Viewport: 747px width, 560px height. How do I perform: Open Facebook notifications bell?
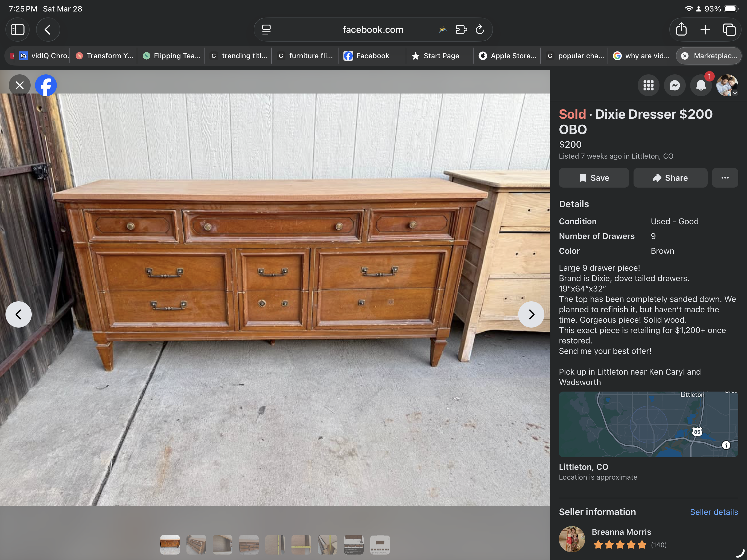pyautogui.click(x=701, y=86)
